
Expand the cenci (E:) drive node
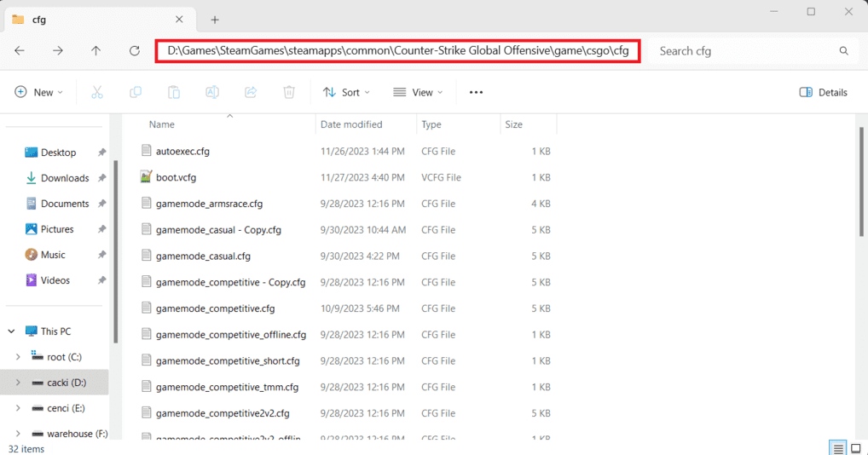[18, 408]
